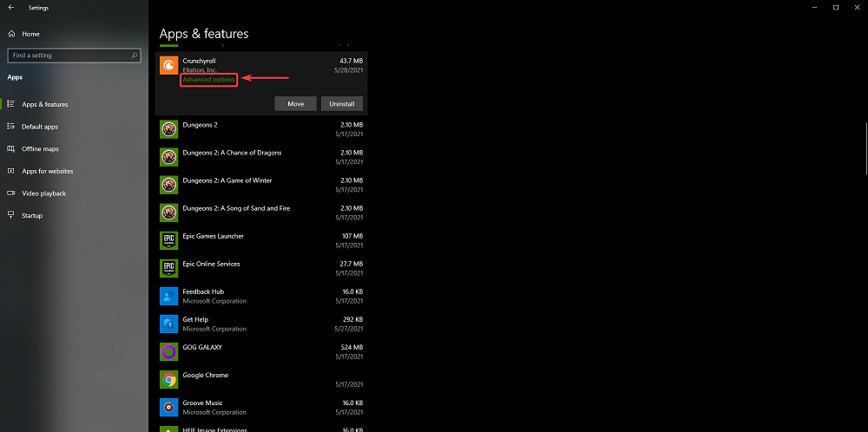Select the Dungeons 2 app icon
868x432 pixels.
(168, 129)
